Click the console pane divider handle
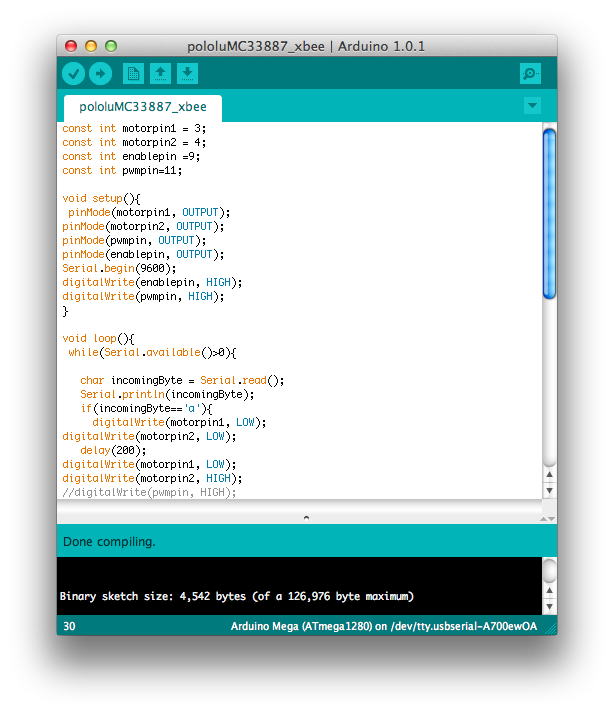Viewport: 614px width, 714px height. (x=306, y=517)
